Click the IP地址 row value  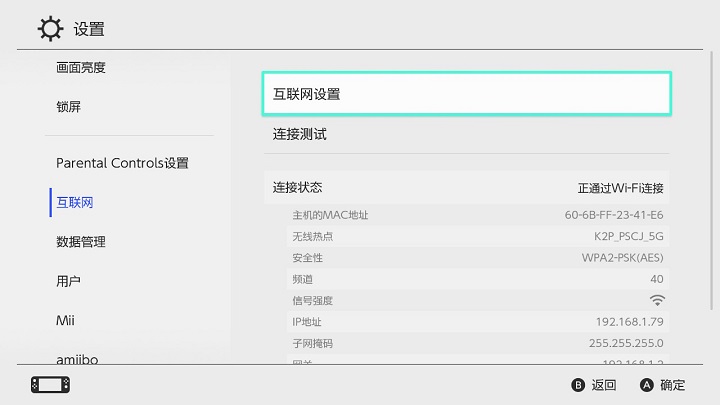tap(630, 322)
